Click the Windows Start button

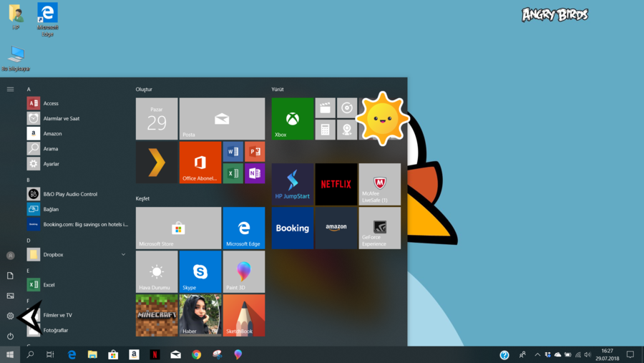10,354
